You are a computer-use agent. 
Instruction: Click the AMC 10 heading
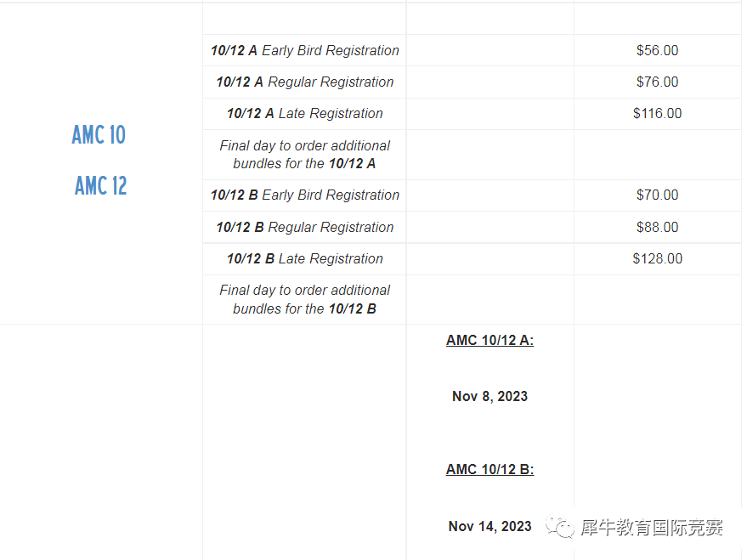(x=99, y=135)
